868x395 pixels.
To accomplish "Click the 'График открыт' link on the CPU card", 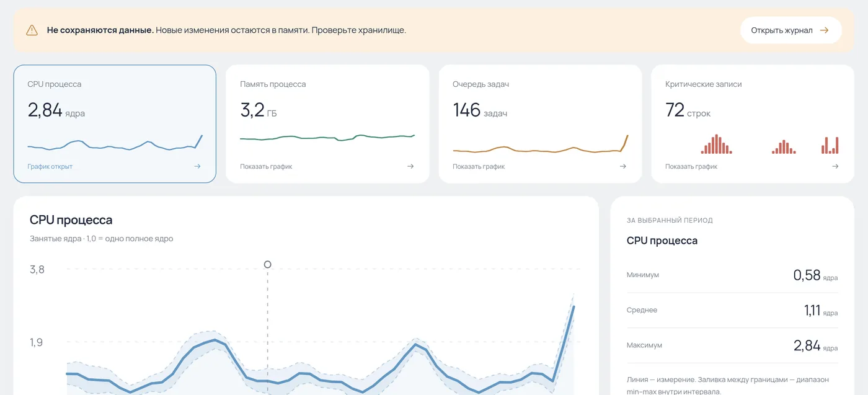I will click(x=50, y=166).
